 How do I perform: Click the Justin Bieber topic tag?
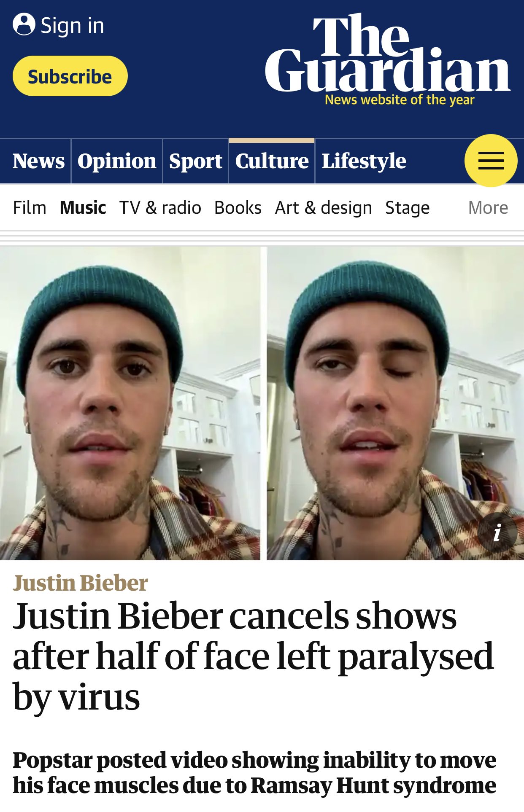click(x=80, y=583)
